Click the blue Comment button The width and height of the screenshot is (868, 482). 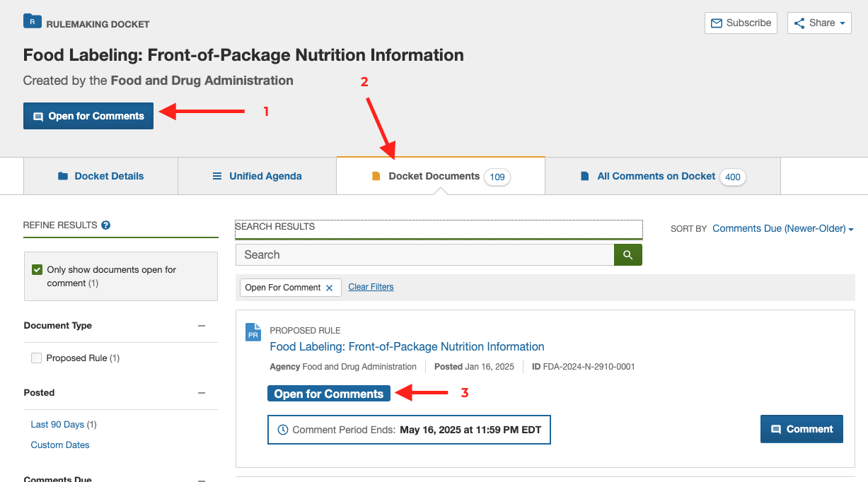[x=801, y=429]
